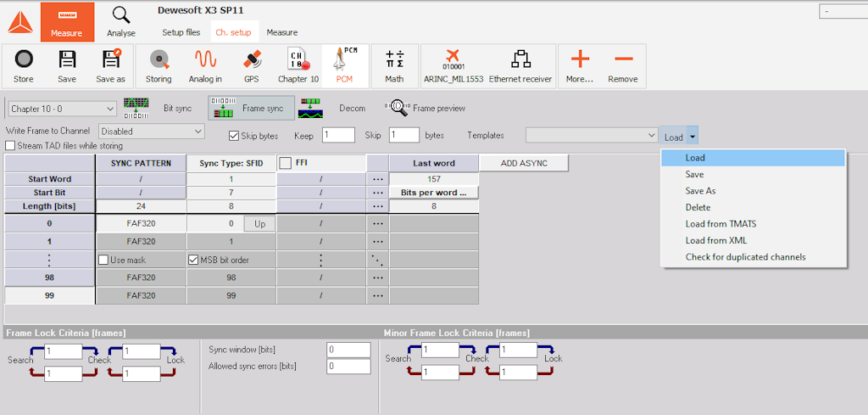Image resolution: width=868 pixels, height=415 pixels.
Task: Open Frame preview
Action: (x=426, y=108)
